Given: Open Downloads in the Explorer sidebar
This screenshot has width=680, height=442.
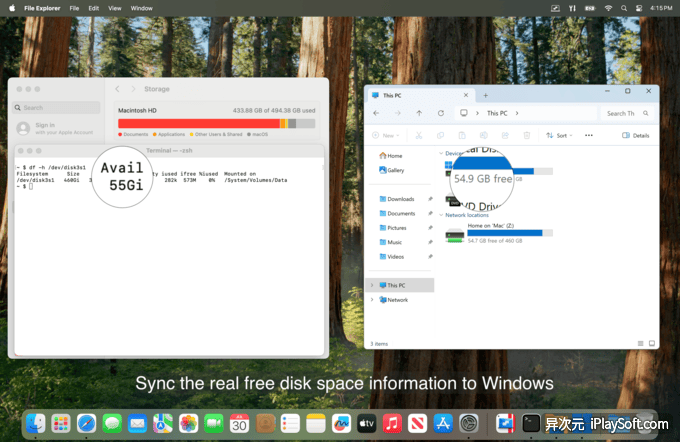Looking at the screenshot, I should pyautogui.click(x=397, y=199).
